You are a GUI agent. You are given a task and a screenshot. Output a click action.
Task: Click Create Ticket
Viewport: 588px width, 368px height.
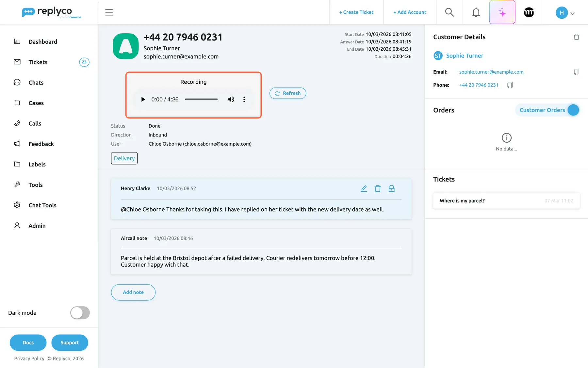click(x=356, y=12)
